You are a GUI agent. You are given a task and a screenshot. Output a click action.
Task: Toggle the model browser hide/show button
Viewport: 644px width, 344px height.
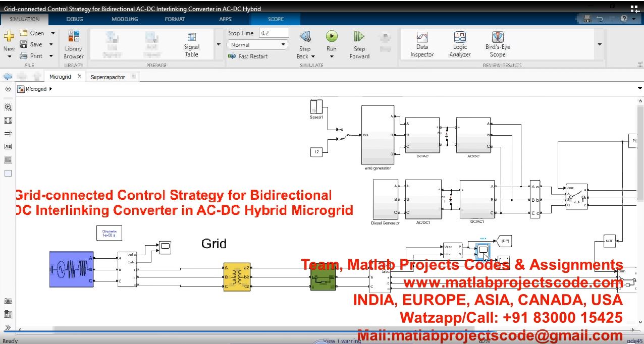[x=8, y=89]
